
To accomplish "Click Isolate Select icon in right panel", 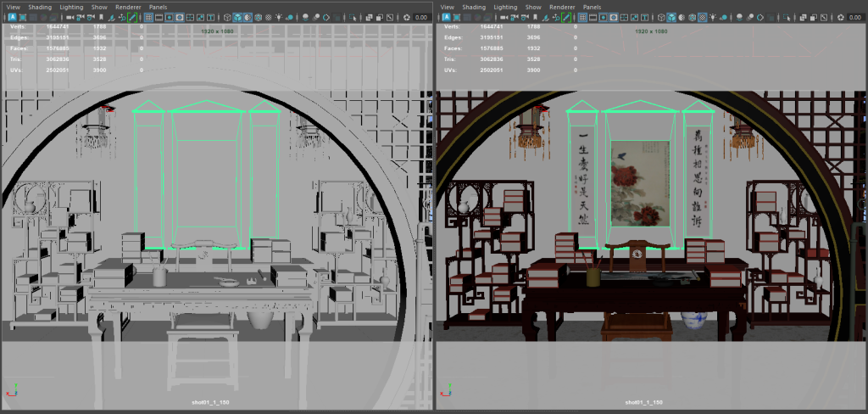I will pos(787,17).
